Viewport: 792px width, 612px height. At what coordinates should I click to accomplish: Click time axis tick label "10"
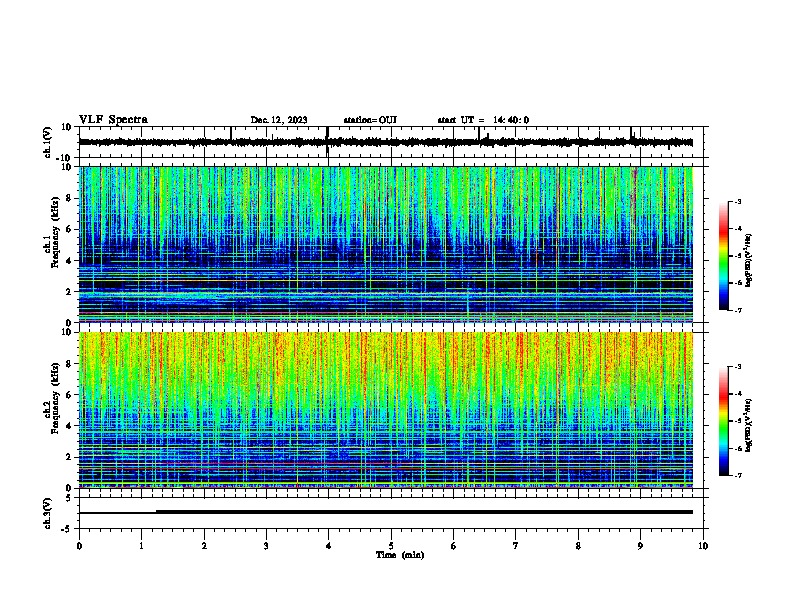coord(703,546)
